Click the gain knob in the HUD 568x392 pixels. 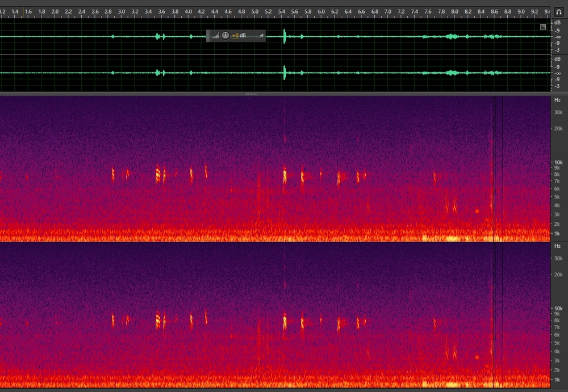225,36
